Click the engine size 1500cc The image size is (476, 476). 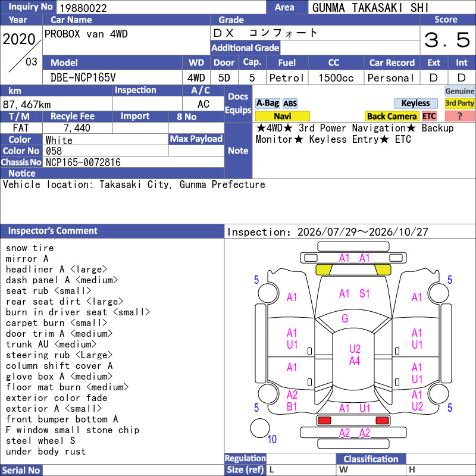pyautogui.click(x=336, y=78)
